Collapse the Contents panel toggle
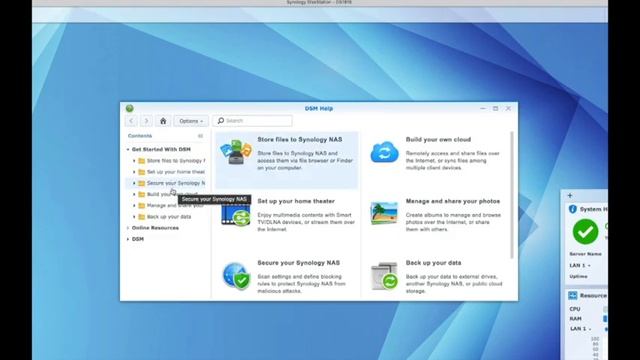Image resolution: width=640 pixels, height=360 pixels. [200, 136]
